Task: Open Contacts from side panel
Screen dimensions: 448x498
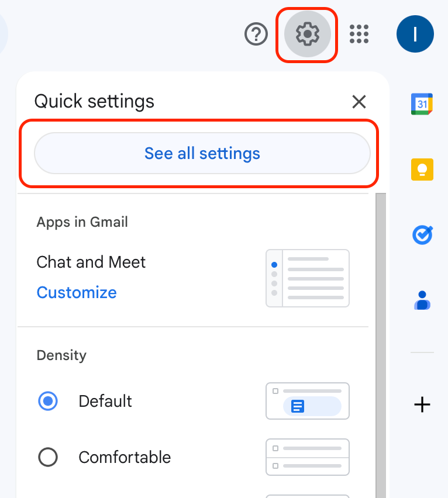Action: 422,300
